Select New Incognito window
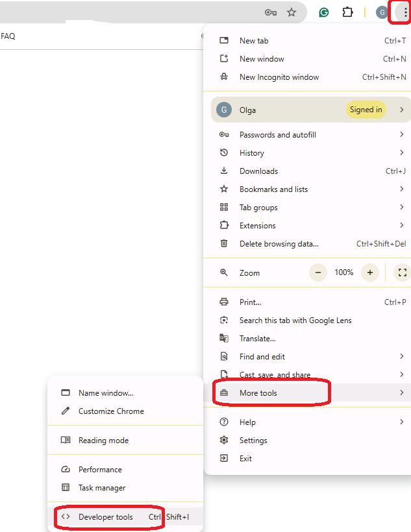Image resolution: width=411 pixels, height=532 pixels. (279, 77)
